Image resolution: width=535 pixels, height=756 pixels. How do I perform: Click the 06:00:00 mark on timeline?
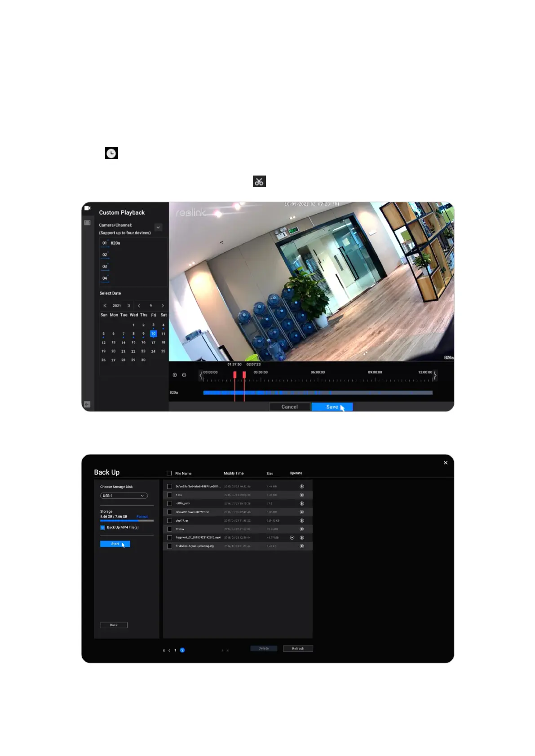point(318,373)
